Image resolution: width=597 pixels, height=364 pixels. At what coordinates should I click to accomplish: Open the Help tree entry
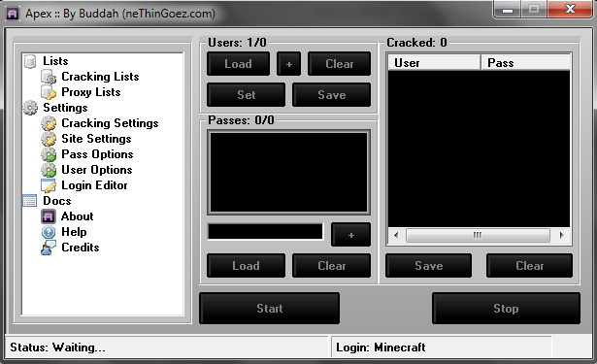point(74,232)
